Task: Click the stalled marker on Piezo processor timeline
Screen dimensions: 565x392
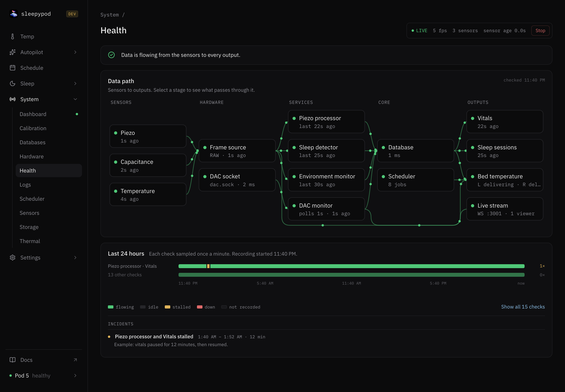Action: [208, 266]
